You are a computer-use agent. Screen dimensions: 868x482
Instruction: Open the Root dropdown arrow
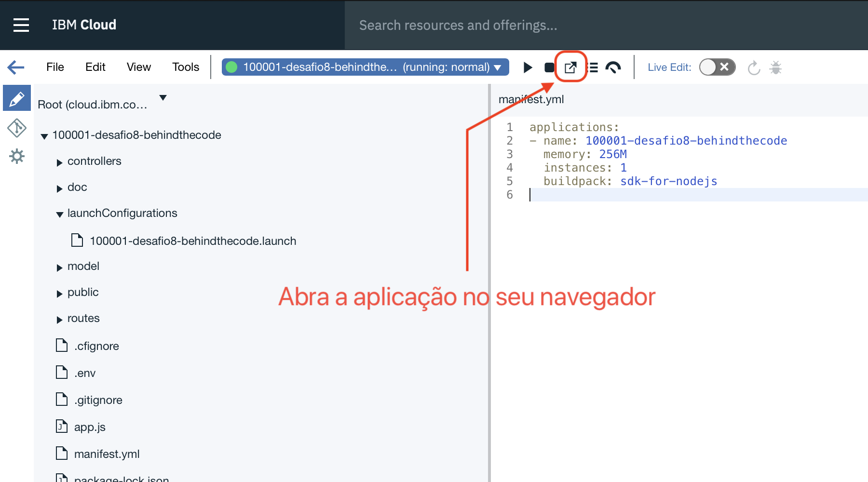pyautogui.click(x=163, y=98)
